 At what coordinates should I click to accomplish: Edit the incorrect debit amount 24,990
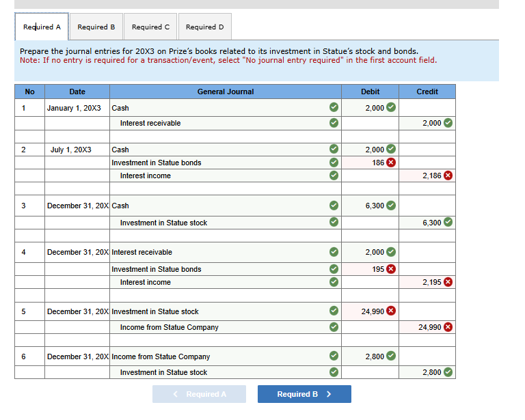coord(370,311)
